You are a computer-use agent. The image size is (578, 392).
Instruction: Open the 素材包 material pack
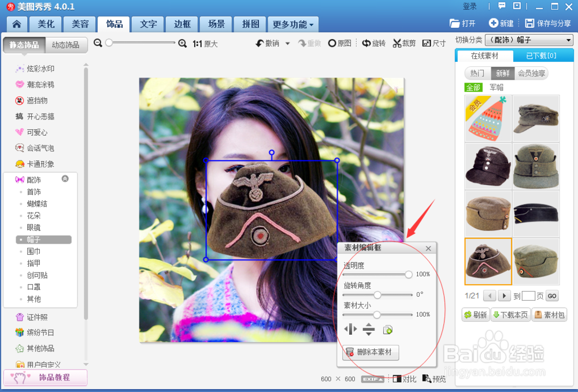(550, 315)
